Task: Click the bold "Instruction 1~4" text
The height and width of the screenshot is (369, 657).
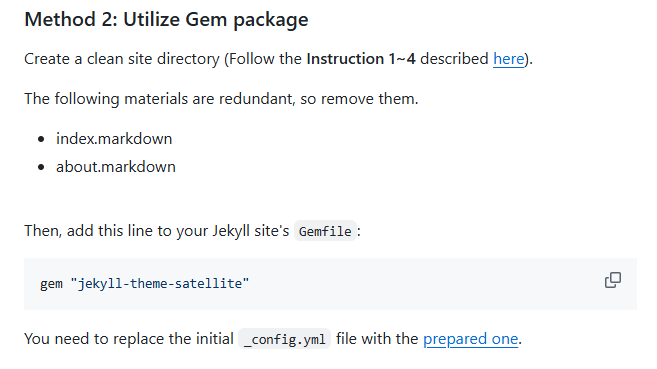Action: point(361,59)
